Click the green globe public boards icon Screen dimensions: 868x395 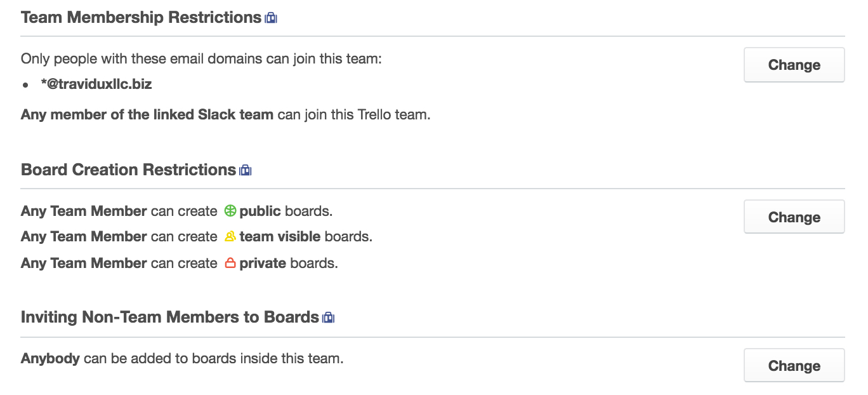point(230,211)
